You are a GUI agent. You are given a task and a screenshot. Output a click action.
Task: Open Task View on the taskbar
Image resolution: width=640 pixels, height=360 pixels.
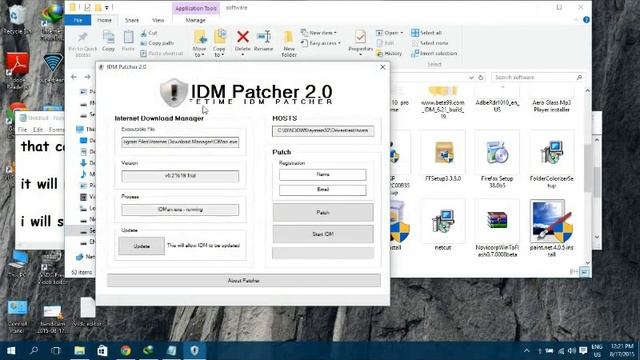click(56, 350)
